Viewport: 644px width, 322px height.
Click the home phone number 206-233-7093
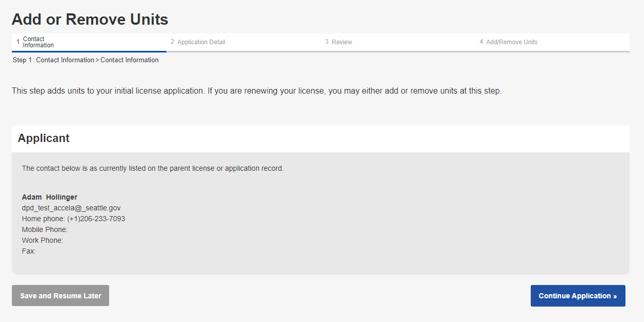[96, 219]
